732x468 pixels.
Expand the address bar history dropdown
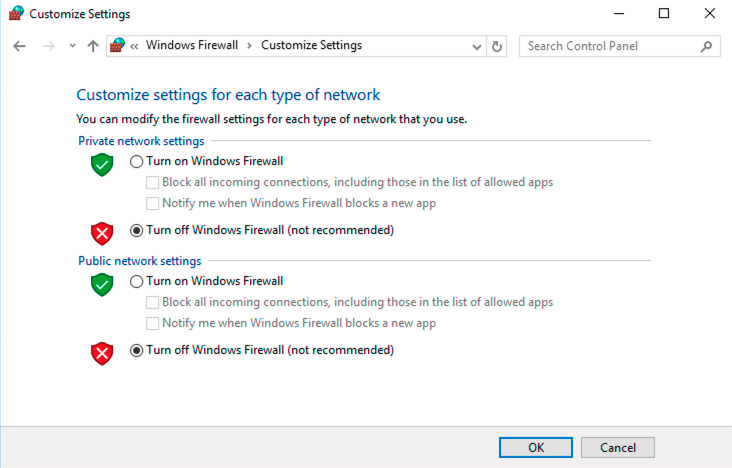coord(476,46)
